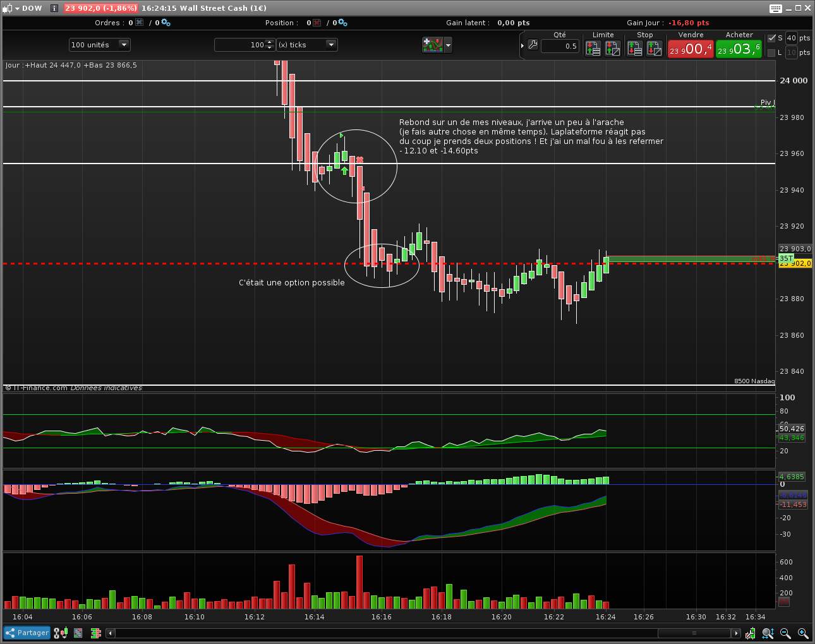Click the 50,426 indicator value label
The width and height of the screenshot is (815, 644).
[792, 429]
